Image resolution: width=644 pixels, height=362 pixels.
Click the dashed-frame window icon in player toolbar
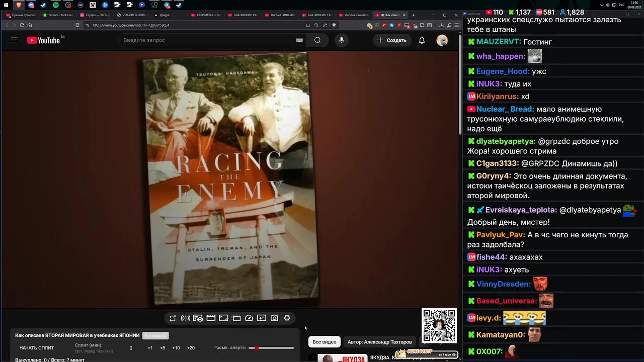(x=236, y=318)
